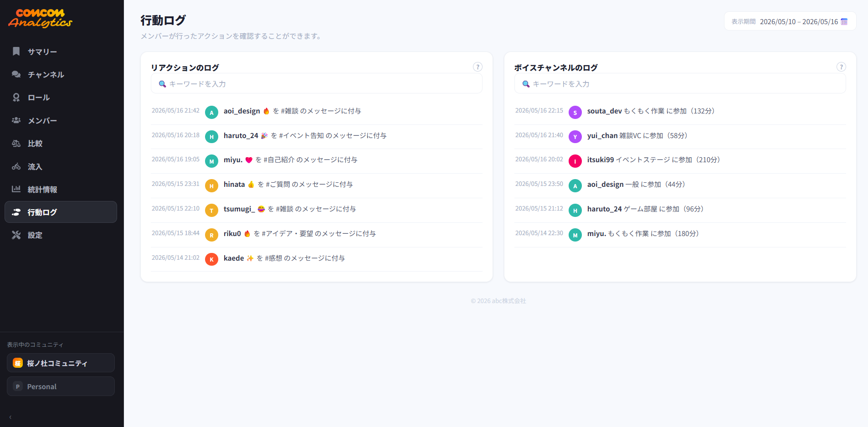Click text 雑談VC に参加（58分）
The width and height of the screenshot is (868, 427).
tap(655, 136)
